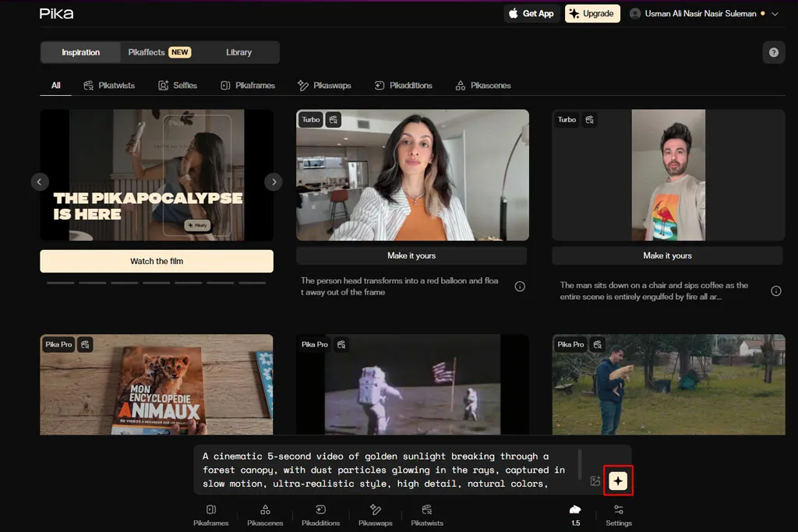798x532 pixels.
Task: Click the Upgrade button
Action: tap(592, 14)
